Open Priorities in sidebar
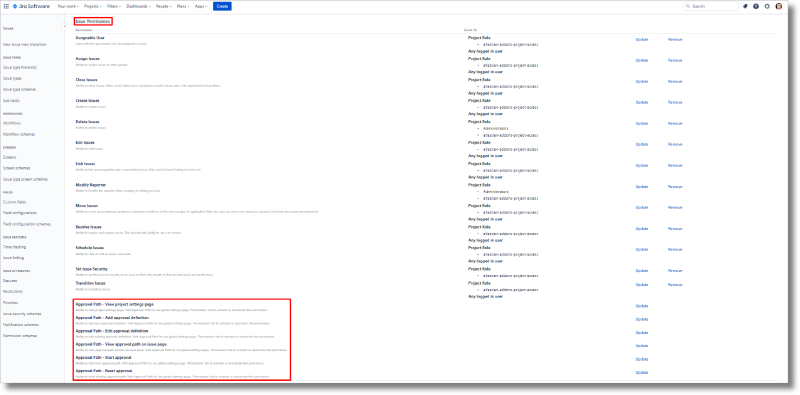 (x=11, y=303)
